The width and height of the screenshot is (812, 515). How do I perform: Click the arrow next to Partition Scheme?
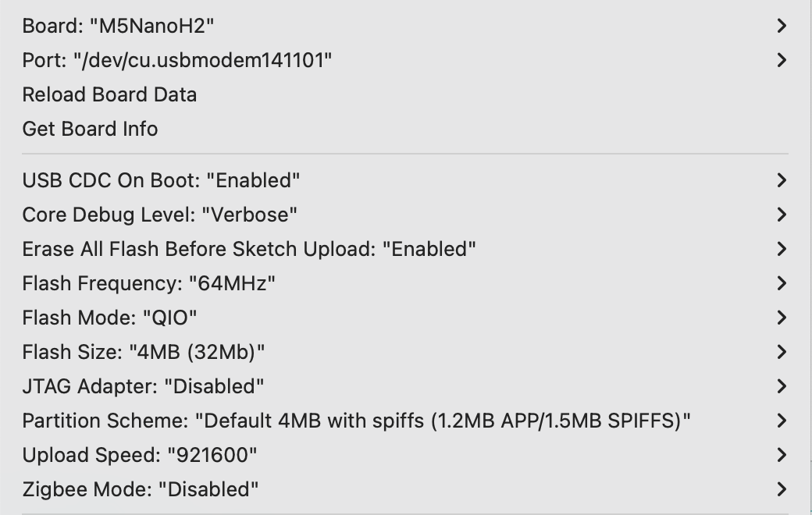click(x=782, y=421)
